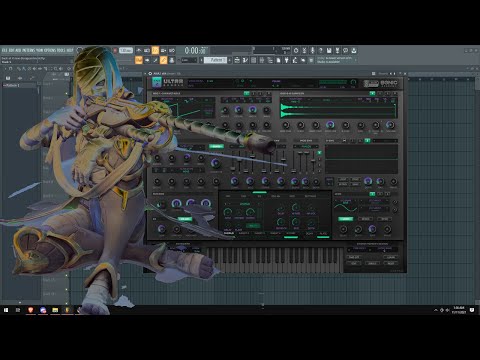Viewport: 480px width, 360px height.
Task: Click the green waveform sample display
Action: coord(338,110)
